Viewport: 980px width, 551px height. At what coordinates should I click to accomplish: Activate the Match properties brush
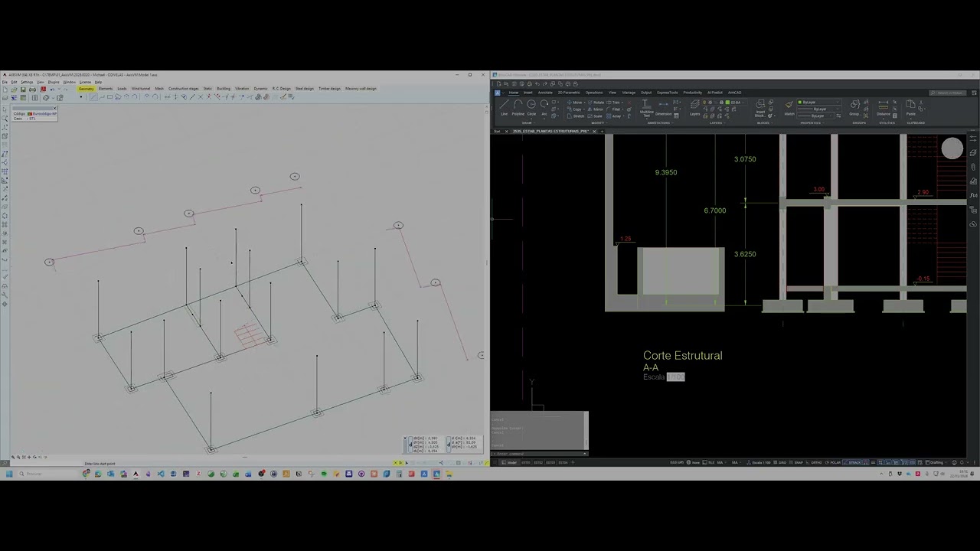789,106
